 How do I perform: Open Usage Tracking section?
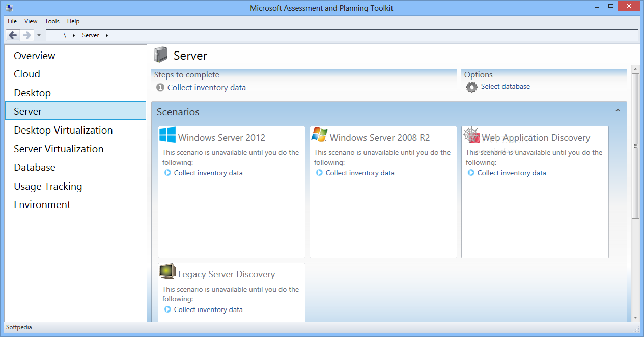pyautogui.click(x=75, y=186)
